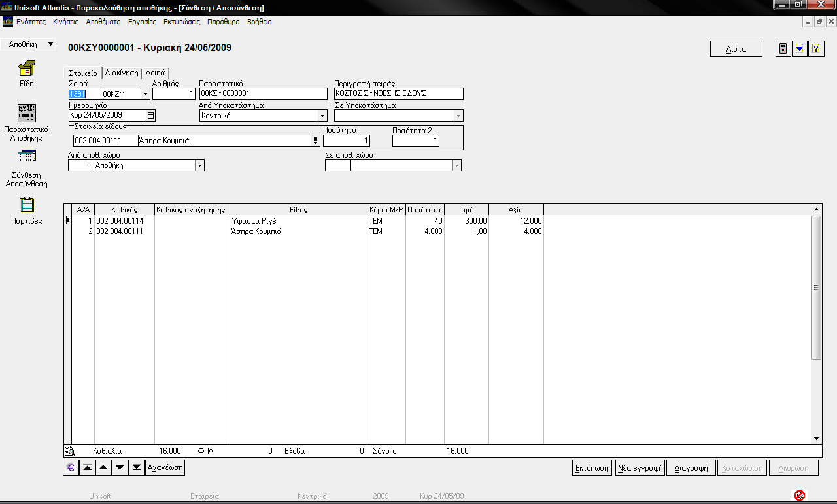Click the grid vertical scrollbar thumb
Screen dimensions: 837x504
coord(816,287)
